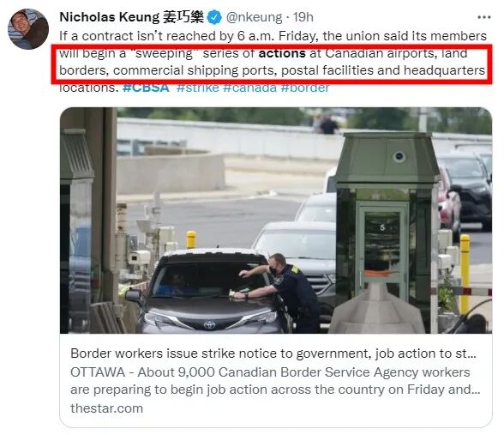Open the thestar.com domain link

click(106, 408)
